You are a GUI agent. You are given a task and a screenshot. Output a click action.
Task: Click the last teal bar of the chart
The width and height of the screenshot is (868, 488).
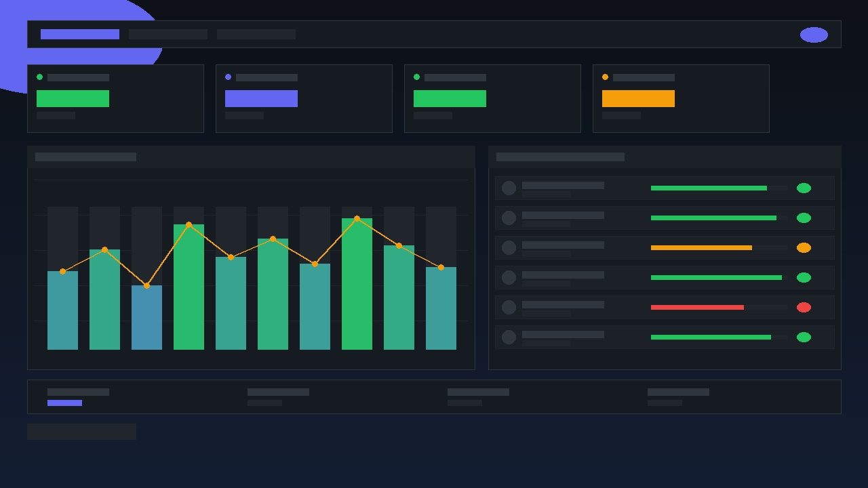click(x=441, y=308)
